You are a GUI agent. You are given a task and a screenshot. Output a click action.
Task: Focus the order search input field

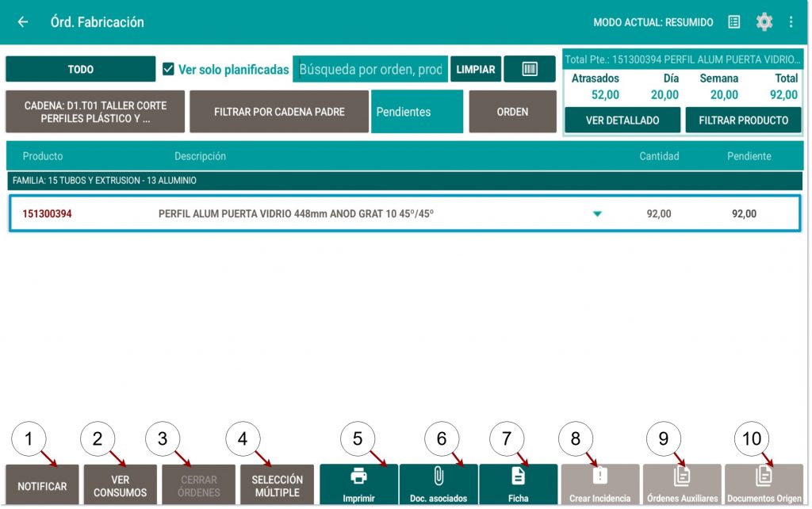click(x=370, y=69)
